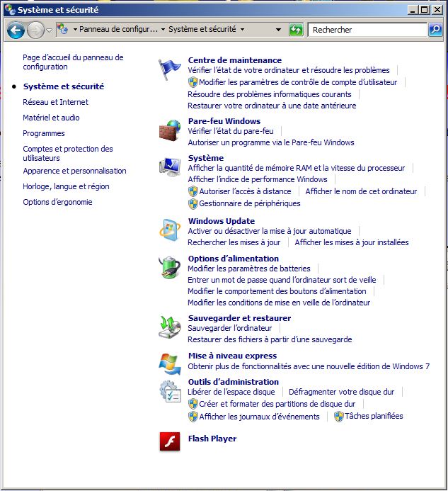Click the Système computer monitor icon

click(170, 167)
